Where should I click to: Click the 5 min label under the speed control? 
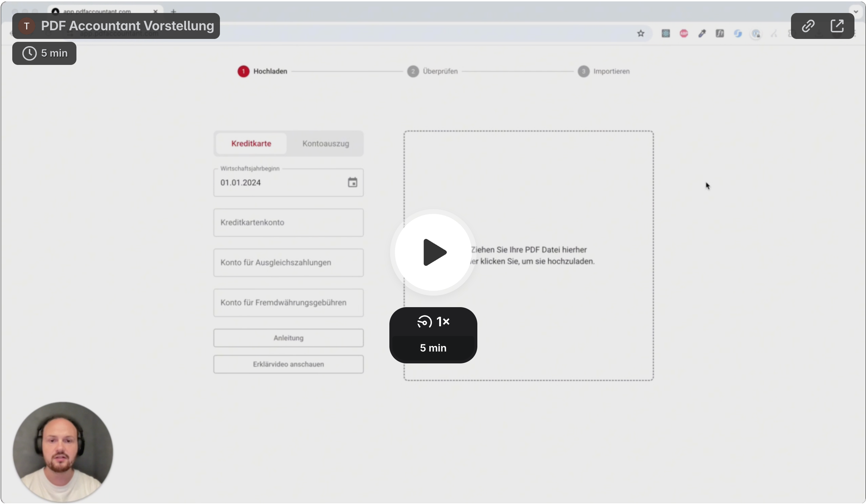pyautogui.click(x=433, y=348)
